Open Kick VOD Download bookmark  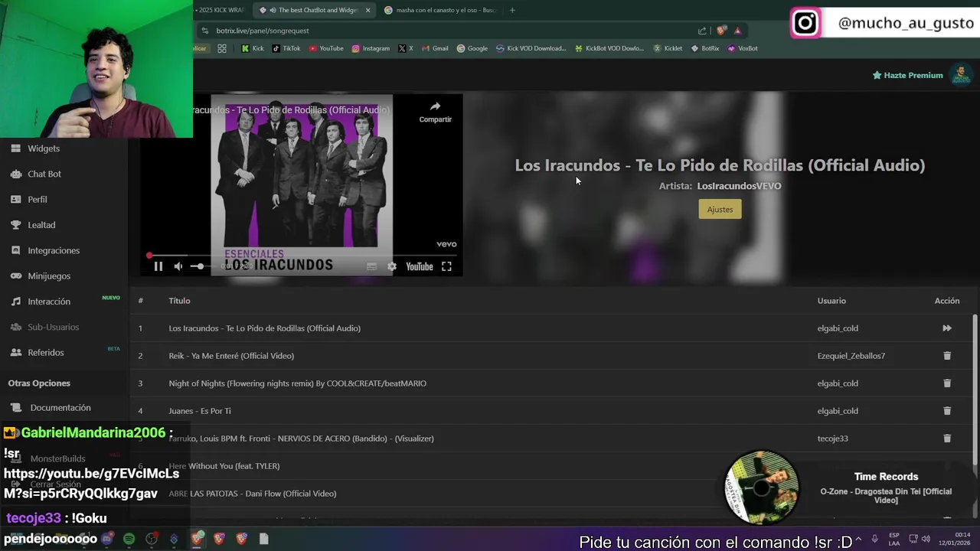click(531, 48)
